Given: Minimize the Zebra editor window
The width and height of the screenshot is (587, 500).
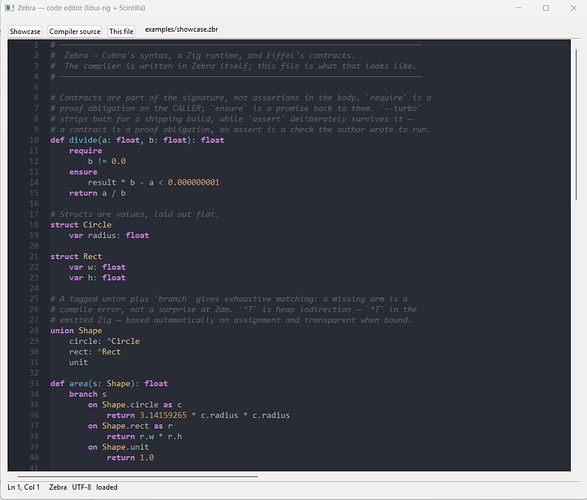Looking at the screenshot, I should [x=519, y=8].
